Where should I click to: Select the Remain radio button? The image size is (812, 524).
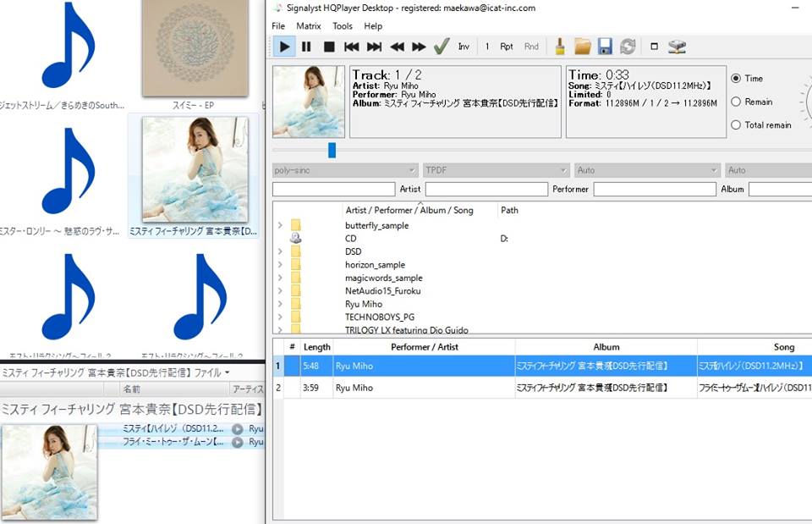(736, 102)
